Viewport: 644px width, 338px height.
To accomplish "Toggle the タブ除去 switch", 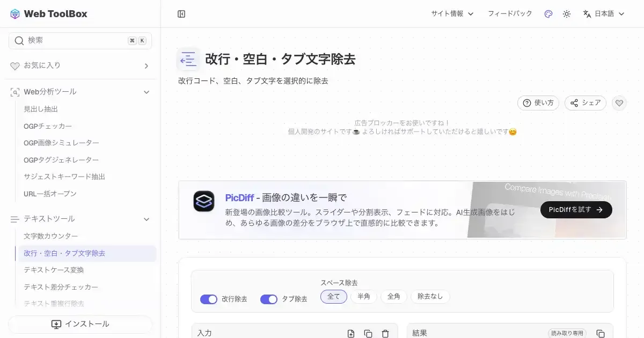I will (x=269, y=299).
